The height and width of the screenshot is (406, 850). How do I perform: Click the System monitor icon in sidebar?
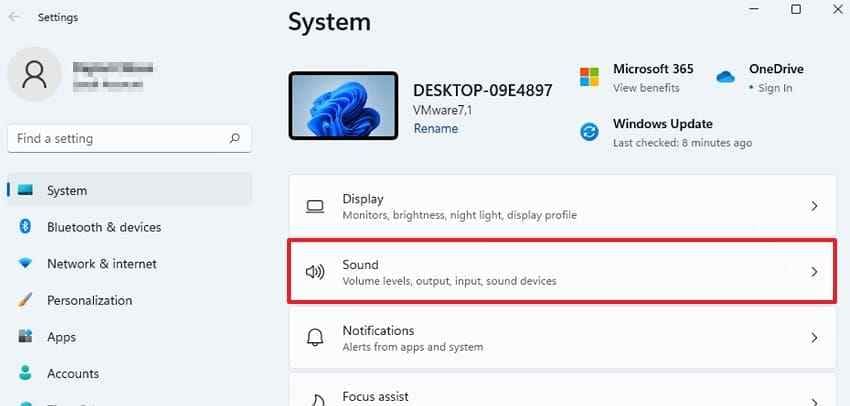click(25, 190)
